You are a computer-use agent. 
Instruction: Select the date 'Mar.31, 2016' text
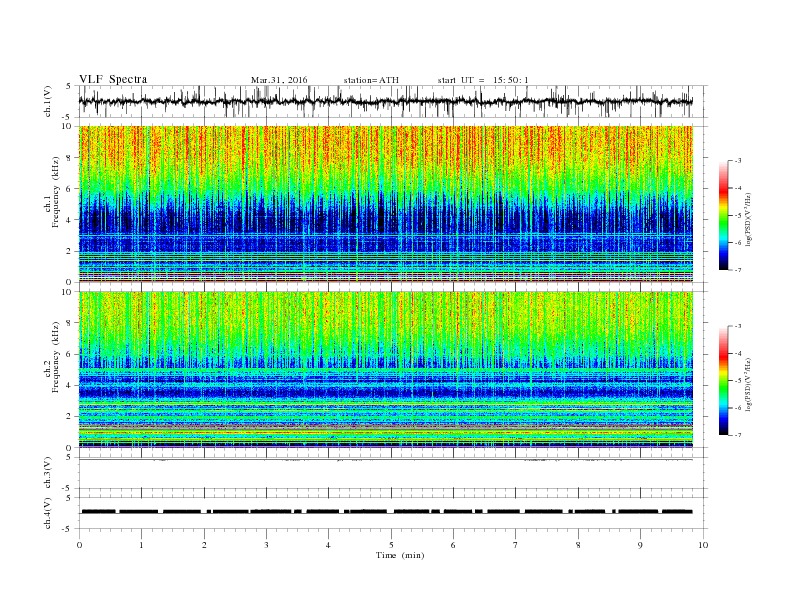coord(279,80)
